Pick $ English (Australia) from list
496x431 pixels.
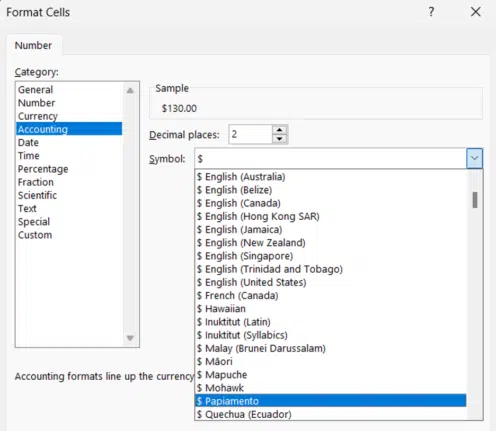point(241,177)
